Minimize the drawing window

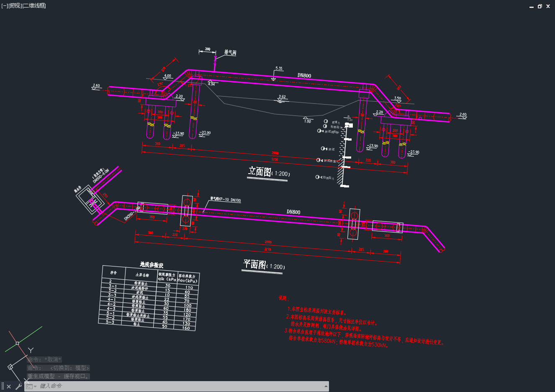532,7
